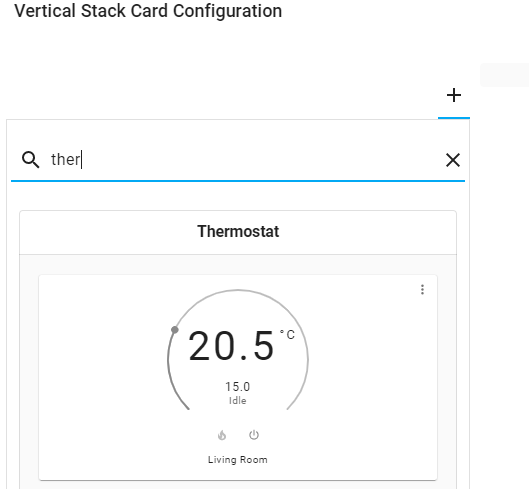Click the thermostat dial slider handle
The width and height of the screenshot is (529, 489).
click(x=175, y=330)
